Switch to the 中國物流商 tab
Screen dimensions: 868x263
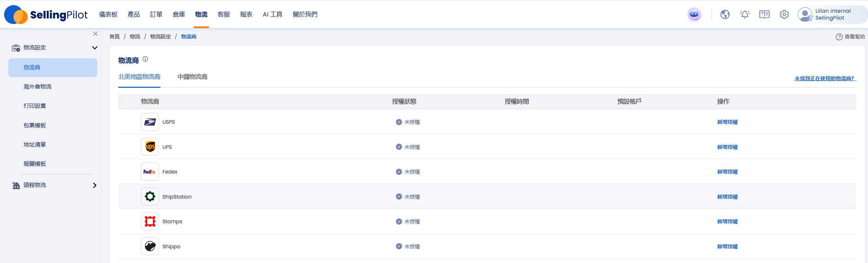pyautogui.click(x=192, y=77)
